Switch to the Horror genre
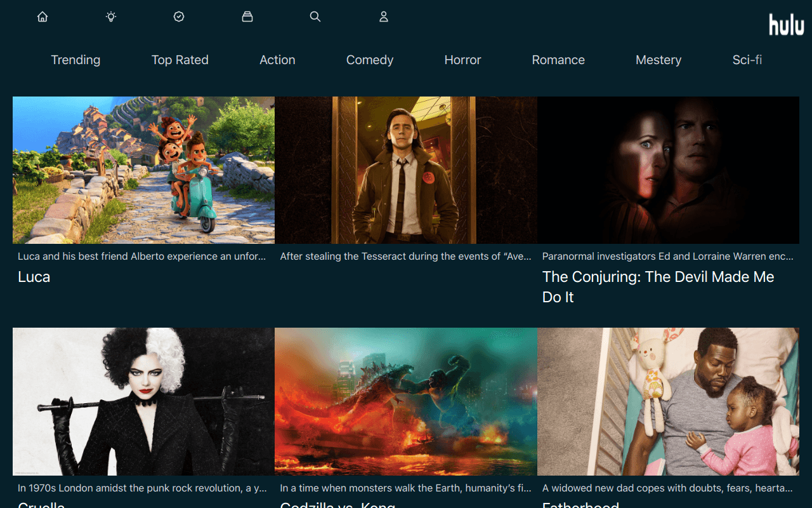The height and width of the screenshot is (508, 812). pos(462,60)
